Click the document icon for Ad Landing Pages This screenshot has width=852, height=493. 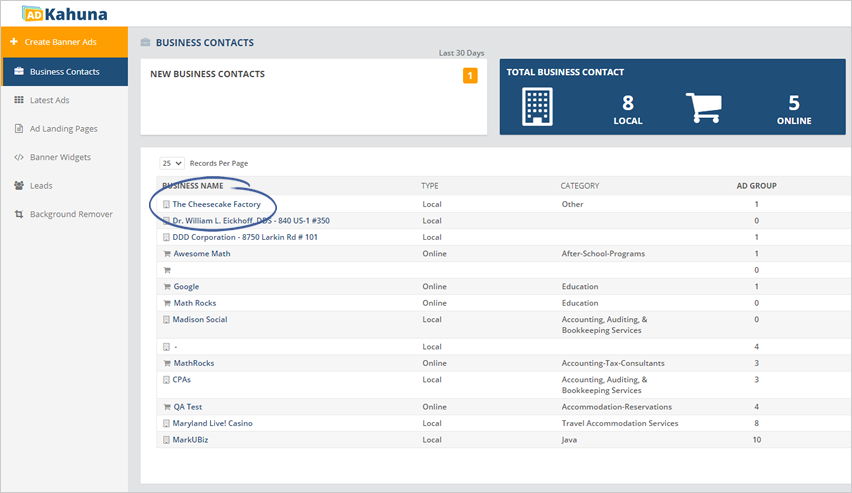[19, 129]
